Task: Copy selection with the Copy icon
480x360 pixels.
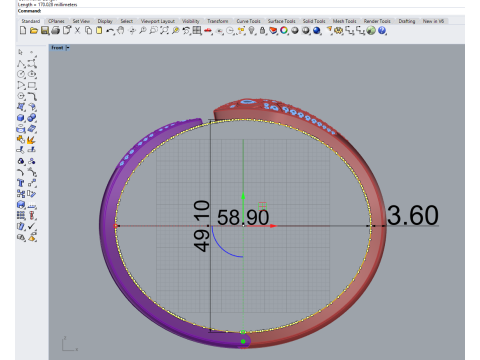Action: point(88,31)
